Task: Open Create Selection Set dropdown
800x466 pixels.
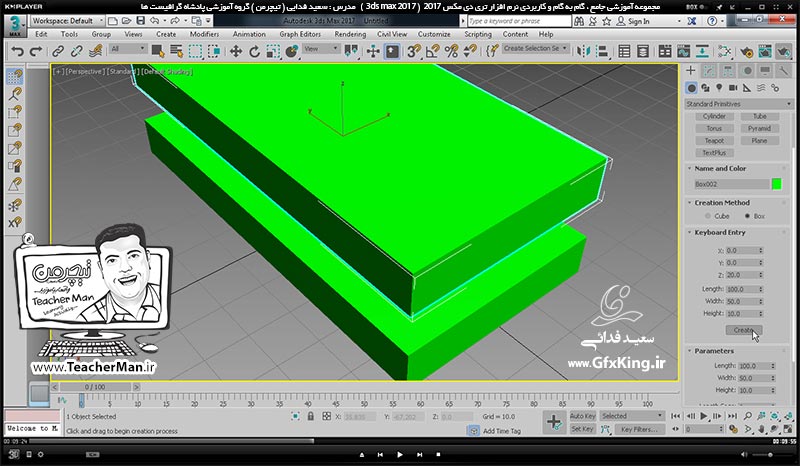Action: click(536, 48)
